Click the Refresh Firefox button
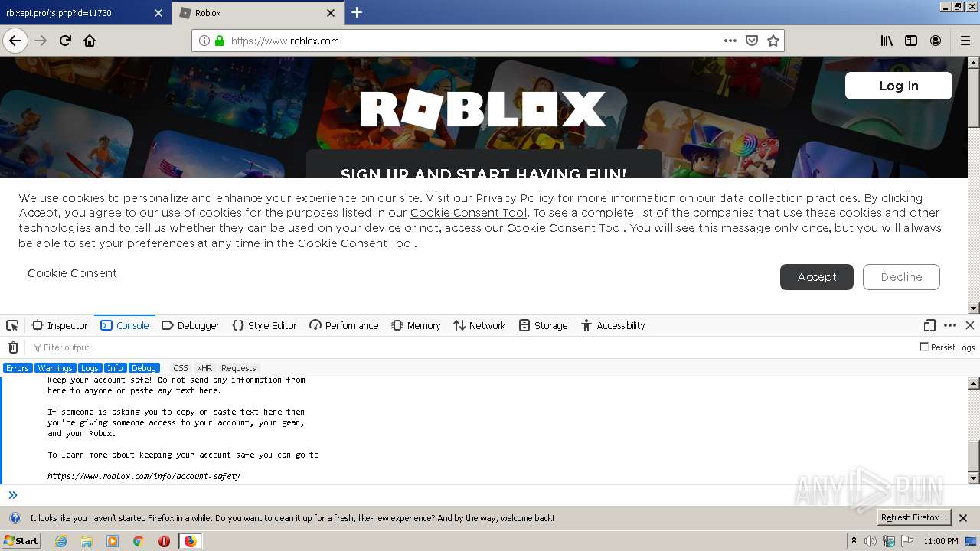Viewport: 980px width, 551px height. [914, 518]
